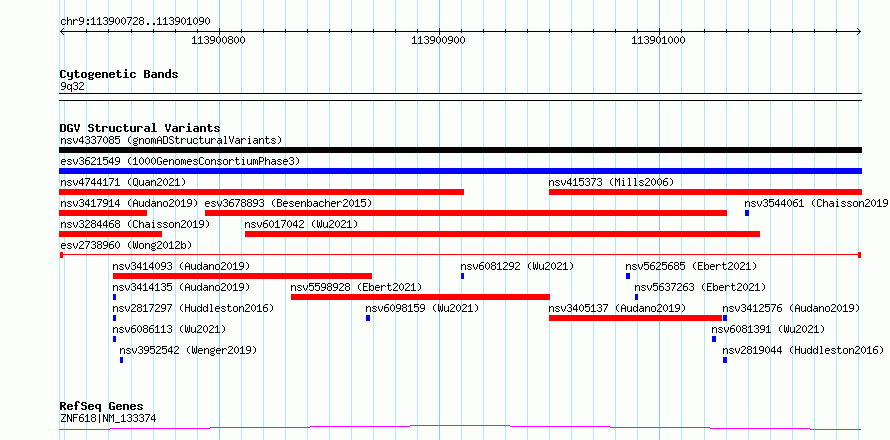Click the small blue nsv3544061 marker
Viewport: 890px width, 440px height.
pyautogui.click(x=747, y=213)
